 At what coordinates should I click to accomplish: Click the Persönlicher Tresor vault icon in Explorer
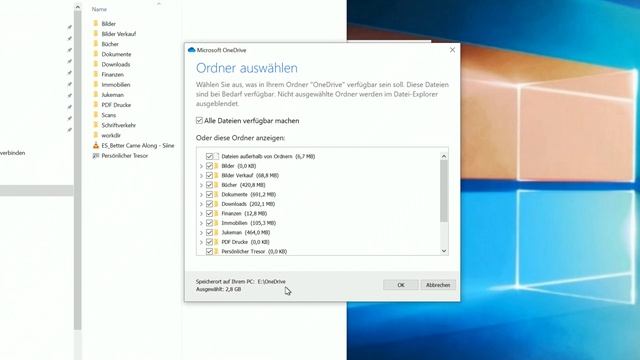(x=96, y=156)
